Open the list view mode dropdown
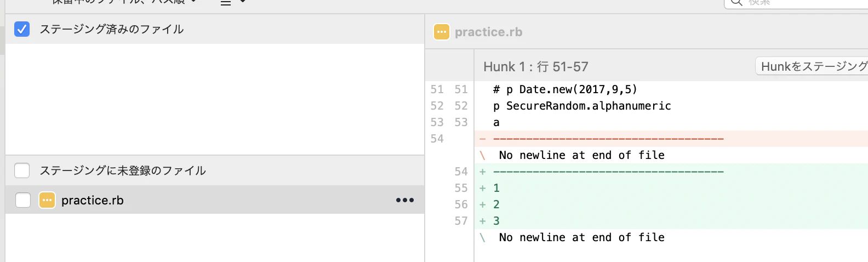This screenshot has width=868, height=262. (x=233, y=2)
